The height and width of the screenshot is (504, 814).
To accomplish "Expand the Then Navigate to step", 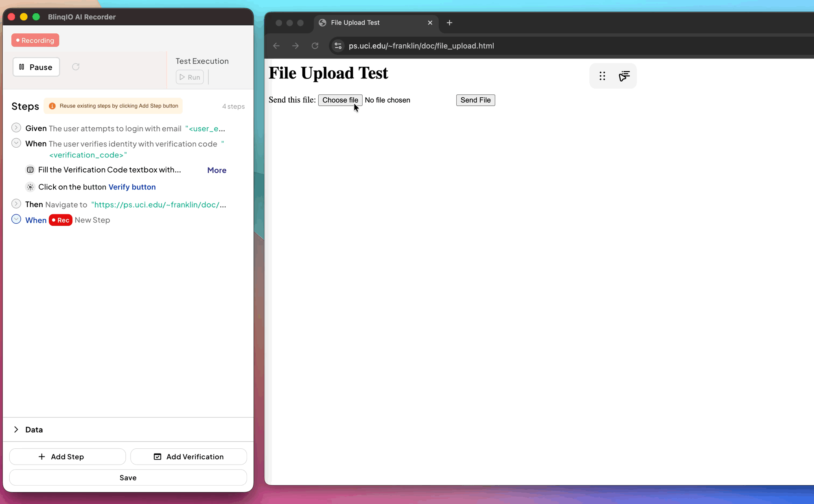I will (x=16, y=204).
